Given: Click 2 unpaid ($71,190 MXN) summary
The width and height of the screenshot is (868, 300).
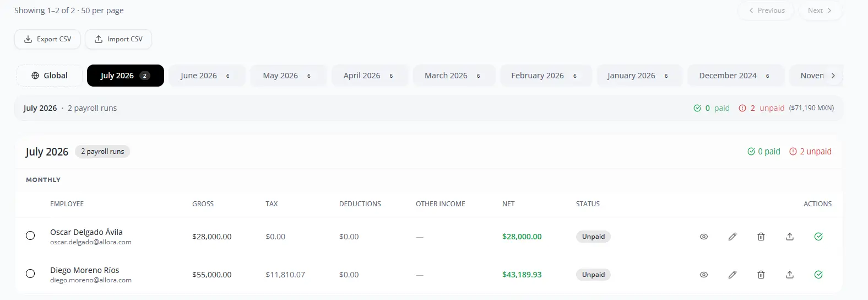Looking at the screenshot, I should tap(786, 108).
